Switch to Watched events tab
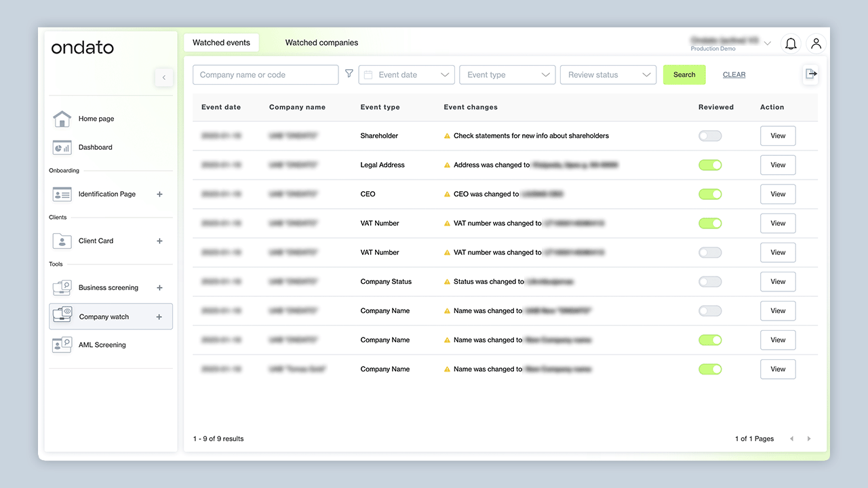The width and height of the screenshot is (868, 488). tap(221, 43)
